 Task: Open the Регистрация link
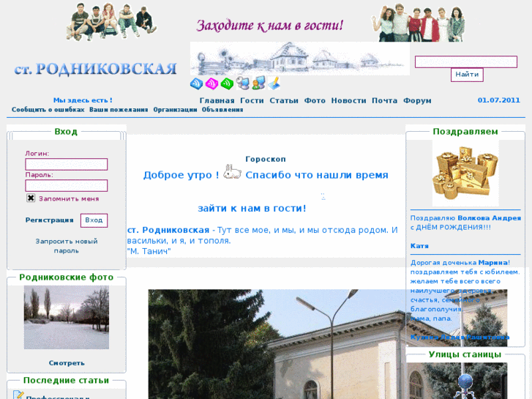[x=50, y=220]
